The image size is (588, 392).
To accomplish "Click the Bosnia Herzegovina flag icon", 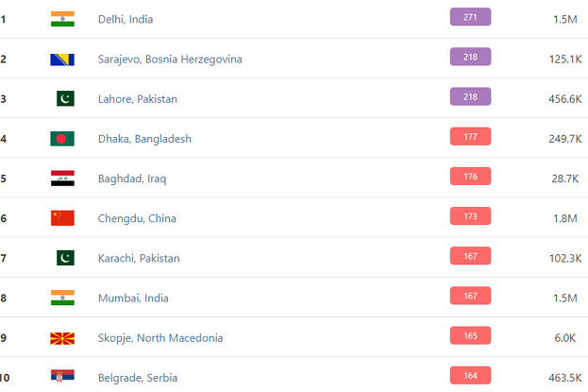I will [62, 59].
